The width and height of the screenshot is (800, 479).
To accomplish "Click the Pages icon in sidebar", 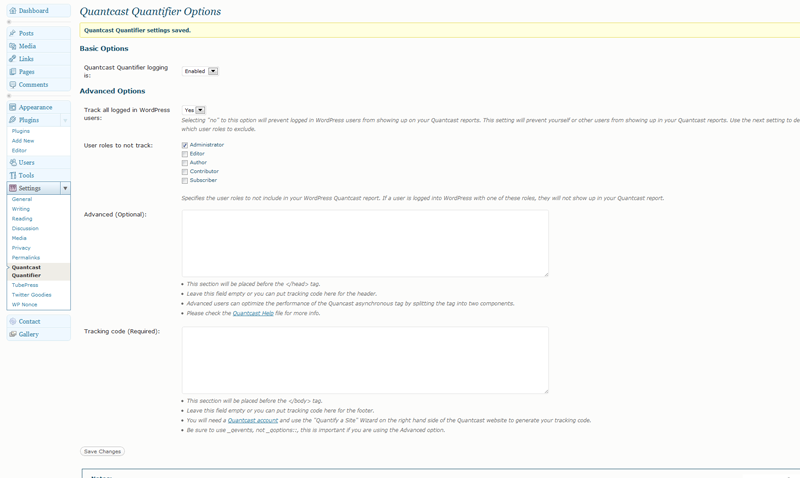I will (x=13, y=72).
